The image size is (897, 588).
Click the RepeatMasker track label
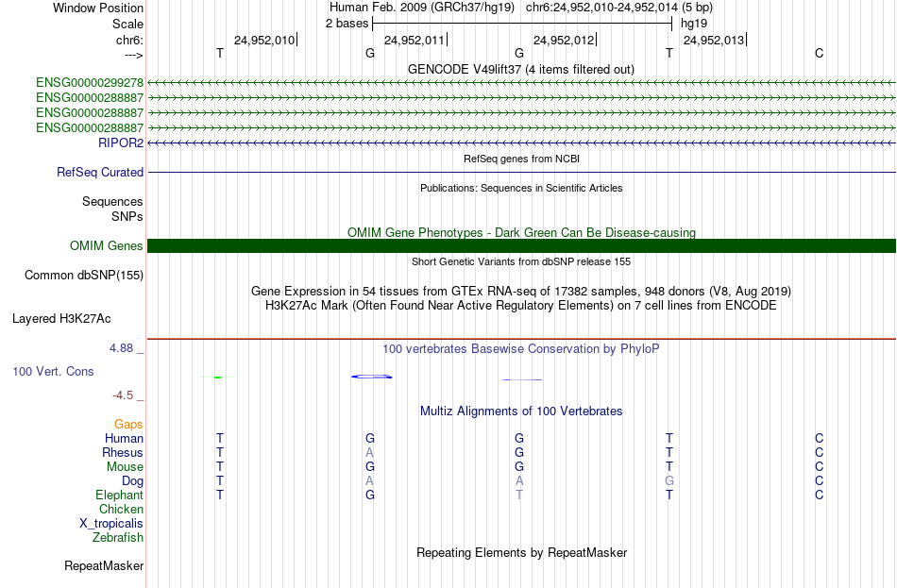click(104, 565)
